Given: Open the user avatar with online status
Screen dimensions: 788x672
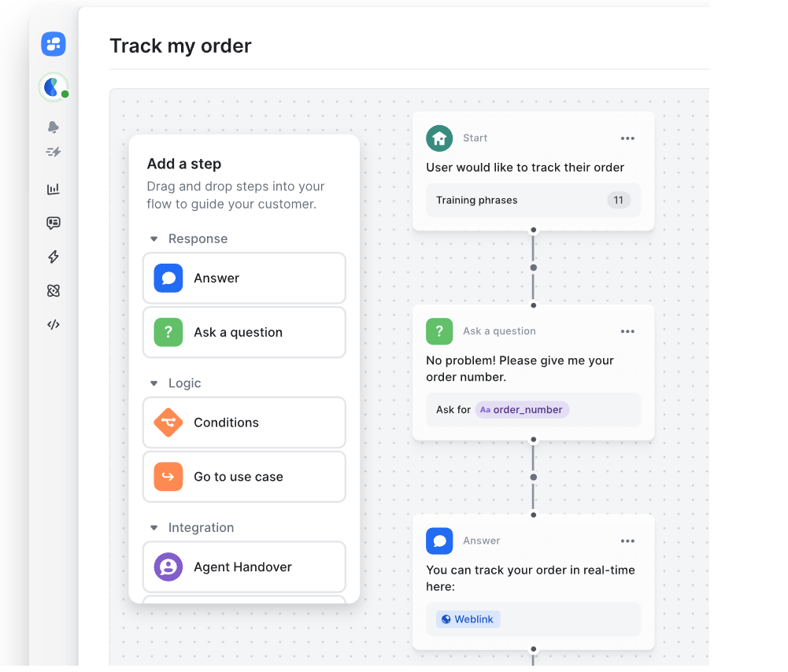Looking at the screenshot, I should coord(53,87).
